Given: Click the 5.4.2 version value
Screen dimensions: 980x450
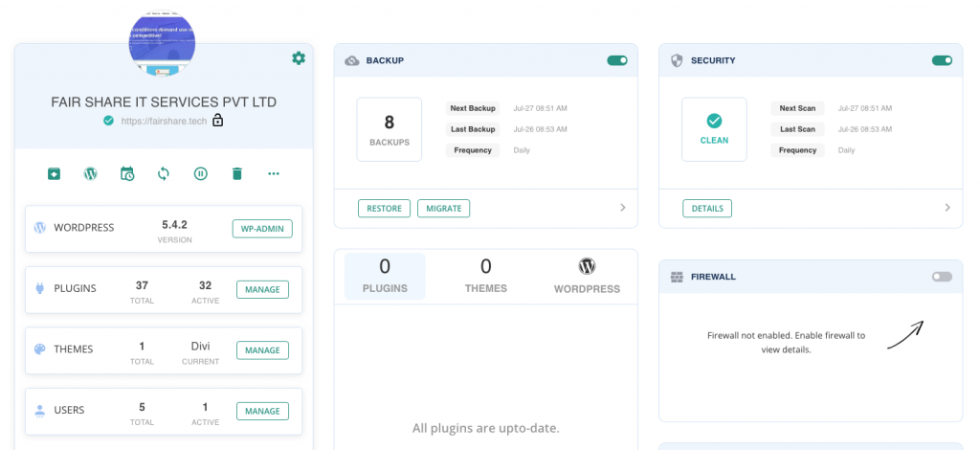Looking at the screenshot, I should tap(174, 223).
